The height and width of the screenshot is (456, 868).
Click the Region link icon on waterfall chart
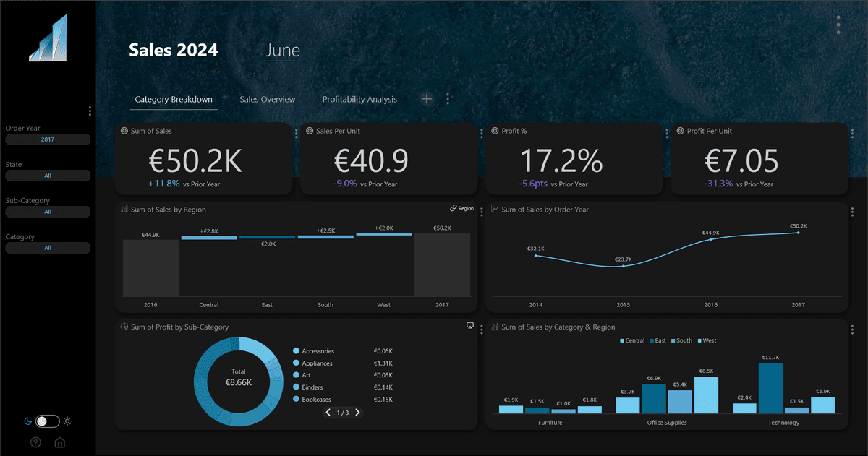461,208
